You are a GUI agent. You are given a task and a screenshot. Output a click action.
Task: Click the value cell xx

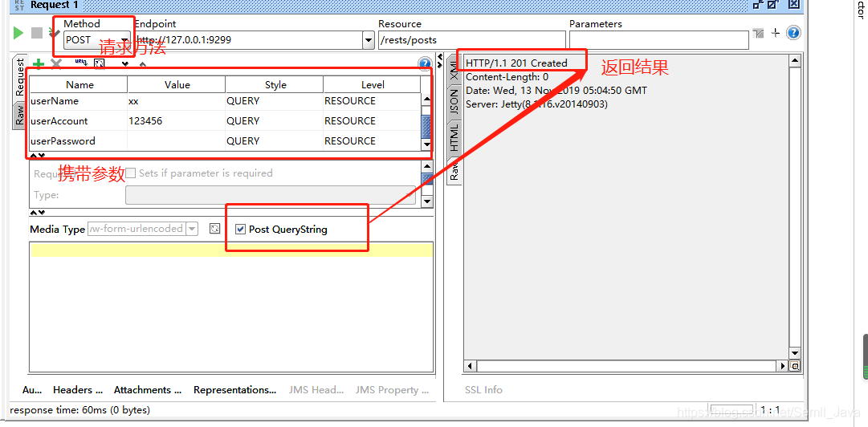point(177,101)
